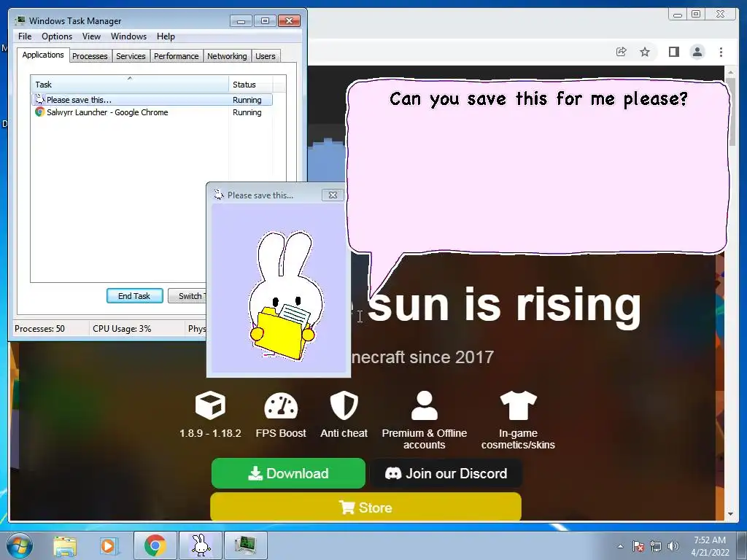
Task: Click the Anti cheat shield icon
Action: pyautogui.click(x=344, y=405)
